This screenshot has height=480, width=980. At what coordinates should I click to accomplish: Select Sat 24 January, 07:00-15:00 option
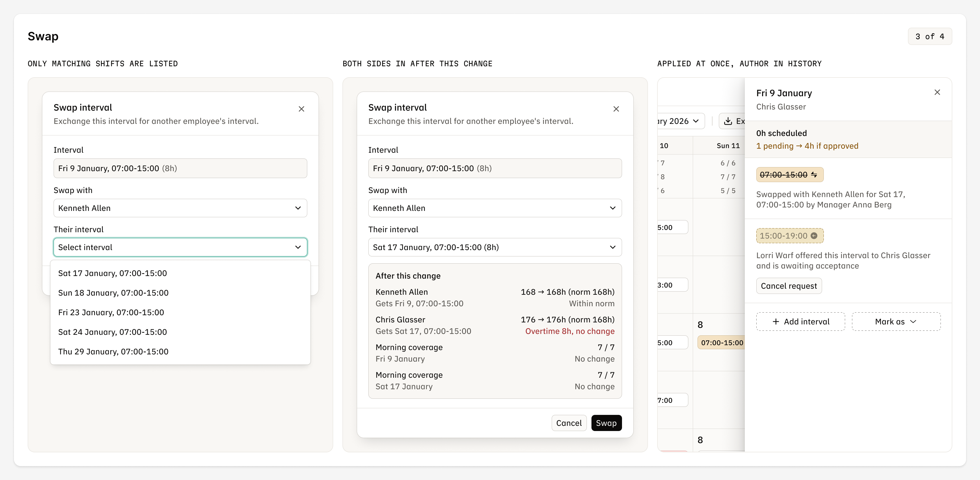[180, 332]
